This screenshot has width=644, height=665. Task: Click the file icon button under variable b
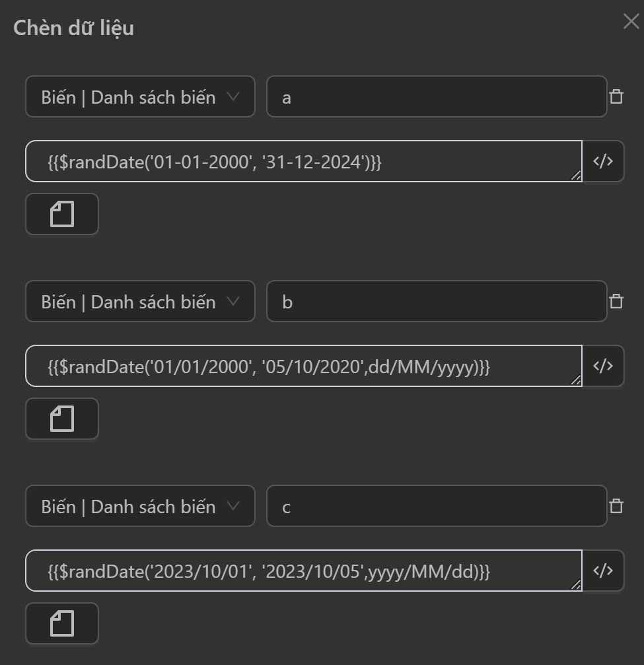point(62,419)
